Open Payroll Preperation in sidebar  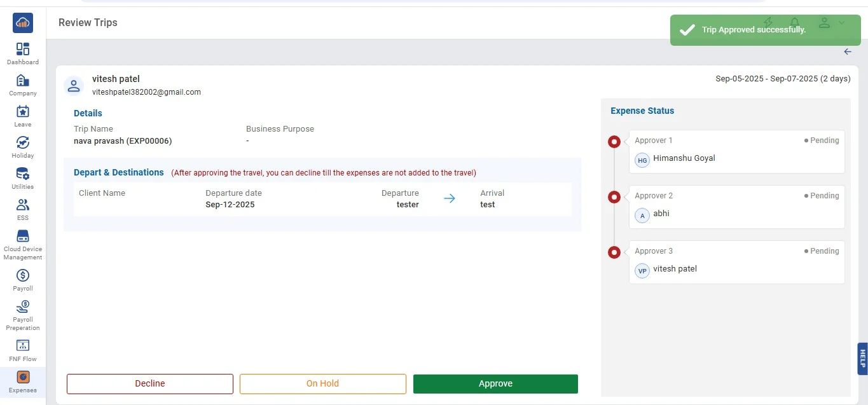(23, 308)
